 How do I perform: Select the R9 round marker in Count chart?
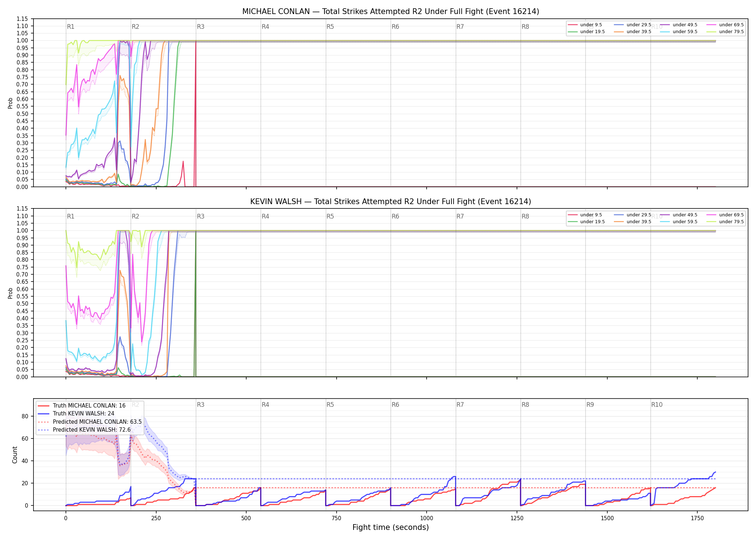click(590, 405)
